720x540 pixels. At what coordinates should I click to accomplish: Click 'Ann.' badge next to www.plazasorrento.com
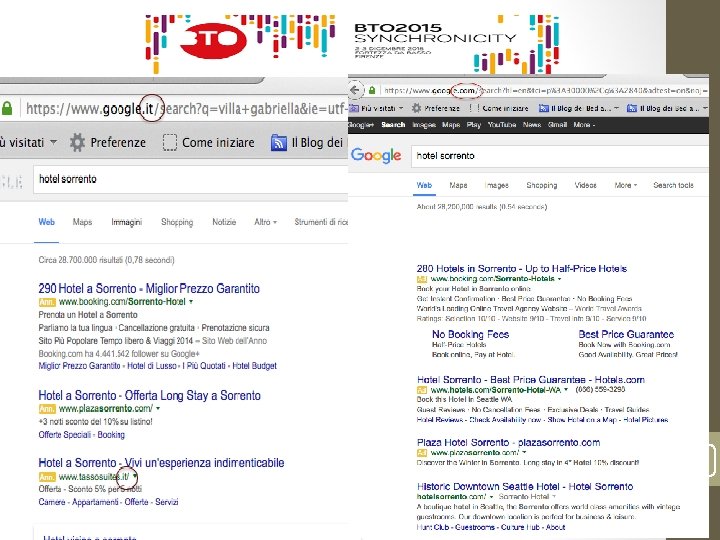point(47,409)
